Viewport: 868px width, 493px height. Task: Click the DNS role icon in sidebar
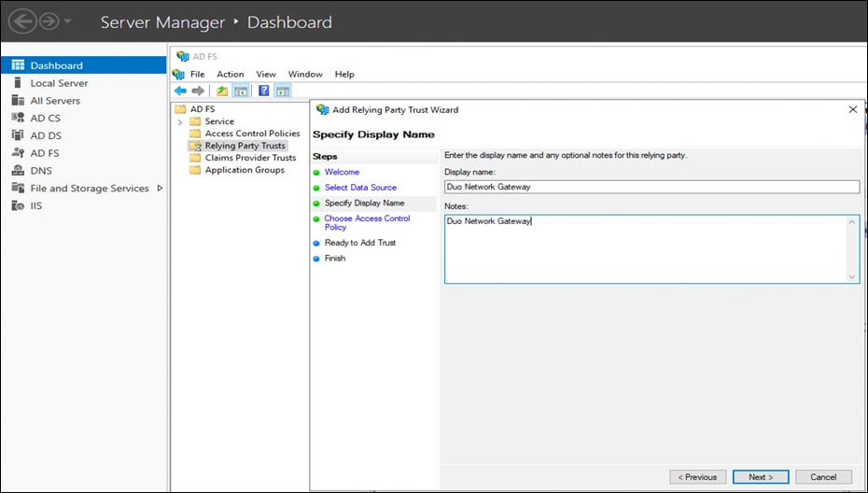pyautogui.click(x=17, y=171)
